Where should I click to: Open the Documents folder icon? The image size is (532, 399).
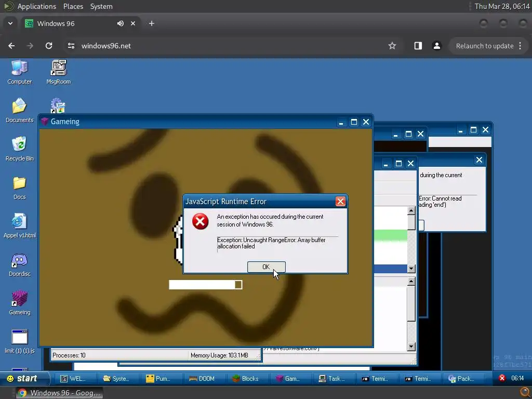pos(19,110)
